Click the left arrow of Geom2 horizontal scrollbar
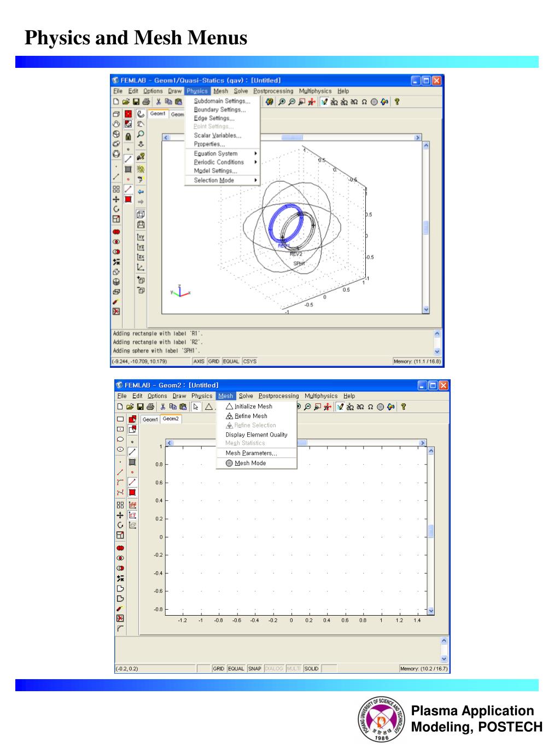 pyautogui.click(x=170, y=443)
